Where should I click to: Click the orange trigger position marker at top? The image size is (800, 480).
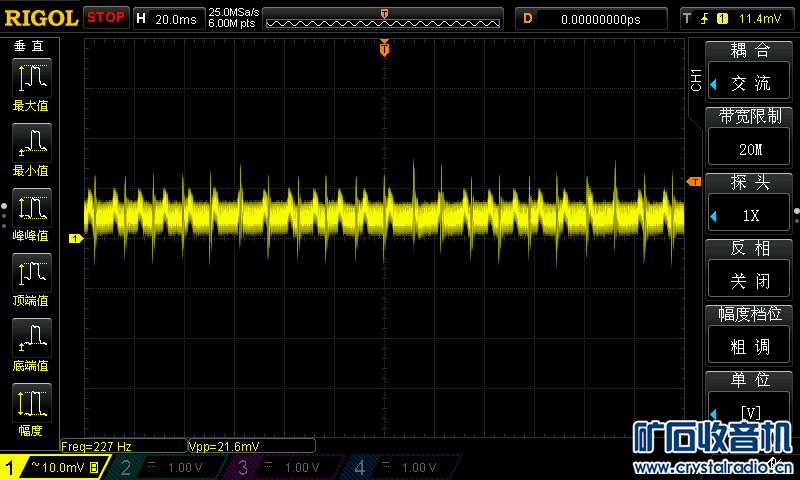point(384,49)
